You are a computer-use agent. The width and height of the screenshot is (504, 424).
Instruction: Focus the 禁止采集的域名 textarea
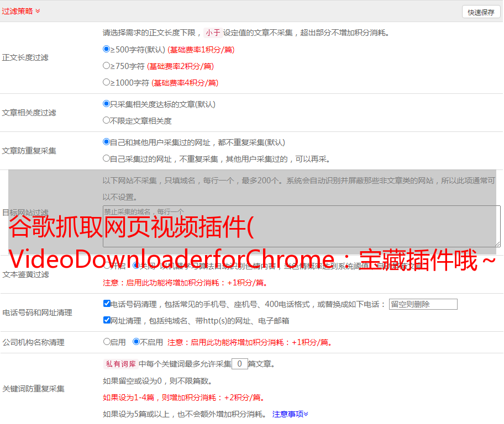click(x=302, y=226)
